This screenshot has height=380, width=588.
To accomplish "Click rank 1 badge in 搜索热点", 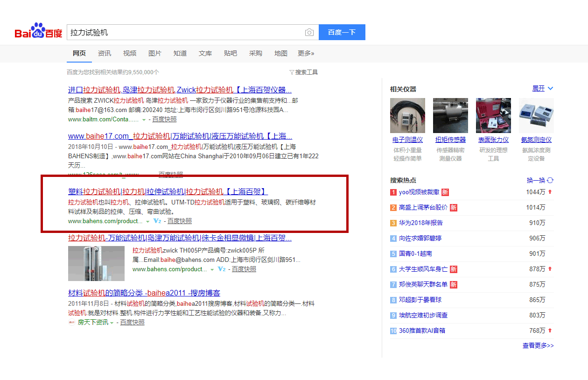I will (393, 192).
